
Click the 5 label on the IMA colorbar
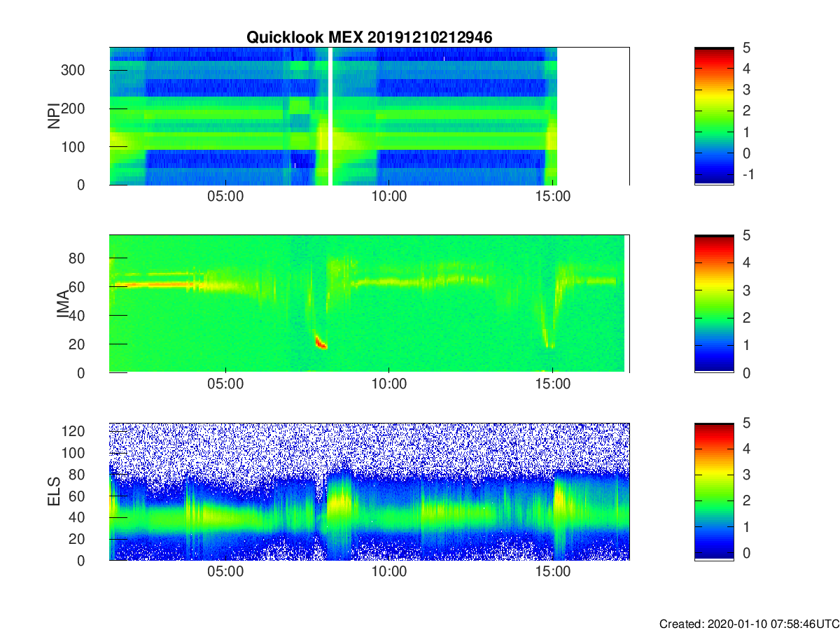coord(746,235)
